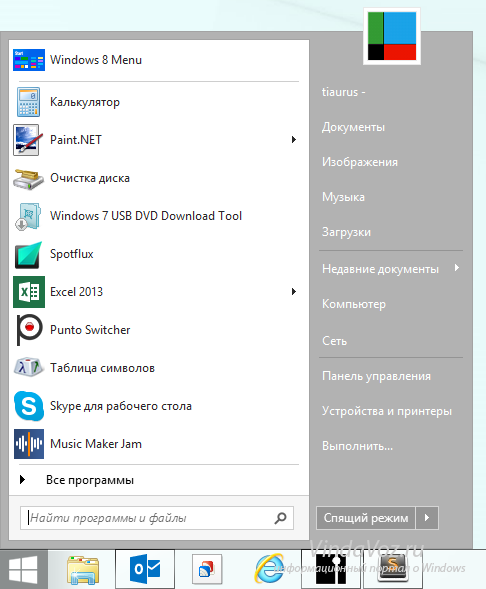Viewport: 486px width, 589px height.
Task: Expand the Все программы arrow
Action: click(x=23, y=480)
